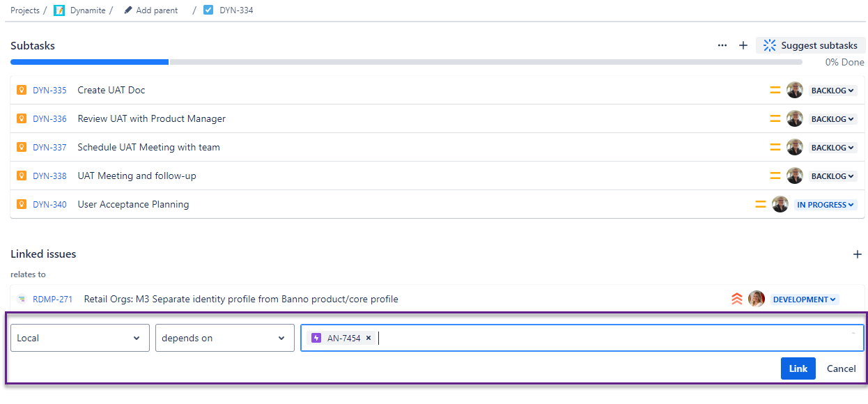Viewport: 868px width, 404px height.
Task: Click the subtask type icon beside DYN-335
Action: (x=20, y=90)
